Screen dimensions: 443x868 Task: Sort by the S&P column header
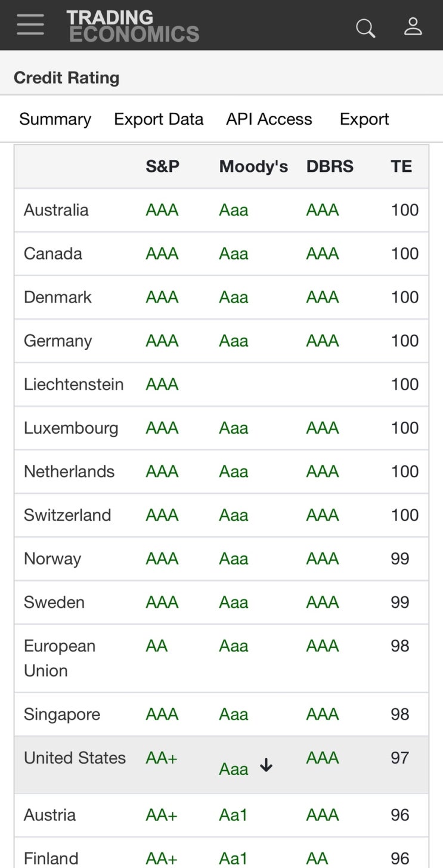162,166
